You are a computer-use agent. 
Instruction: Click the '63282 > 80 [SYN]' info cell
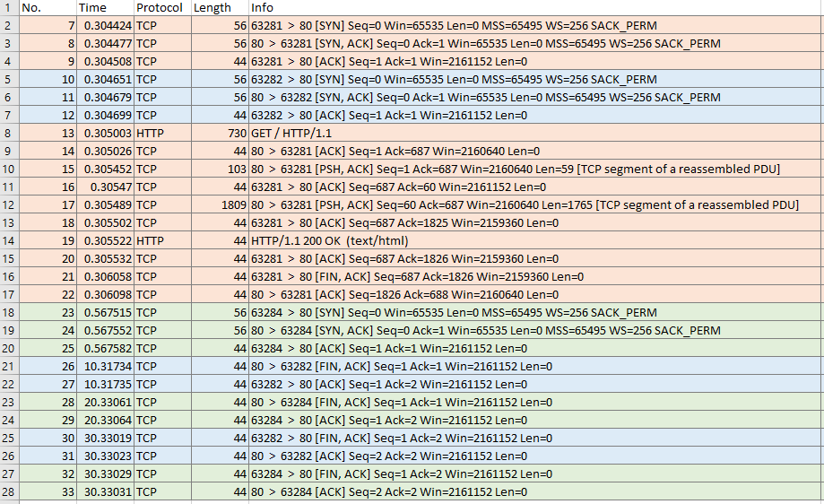(536, 79)
